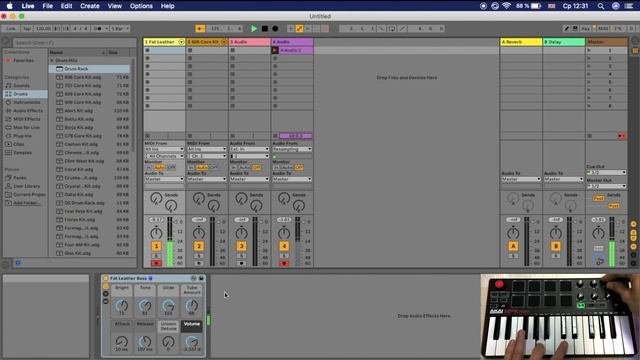Toggle track 2 activator button
The width and height of the screenshot is (640, 360).
(x=199, y=246)
